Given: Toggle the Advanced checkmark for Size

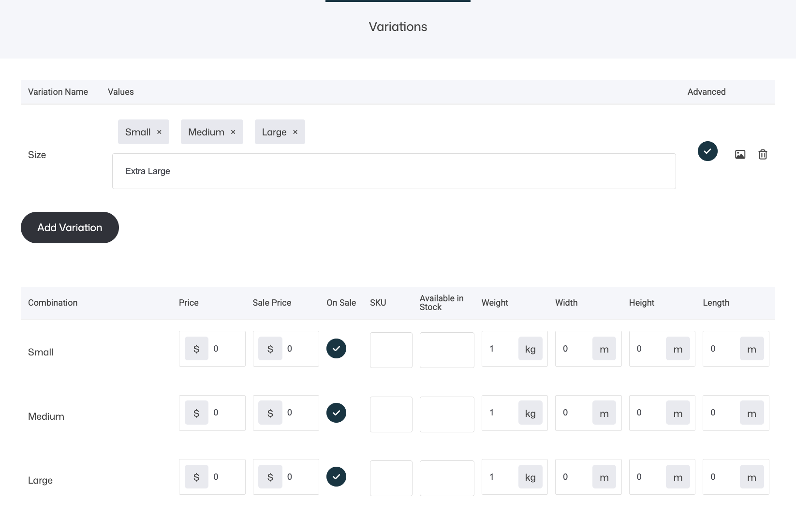Looking at the screenshot, I should coord(708,151).
